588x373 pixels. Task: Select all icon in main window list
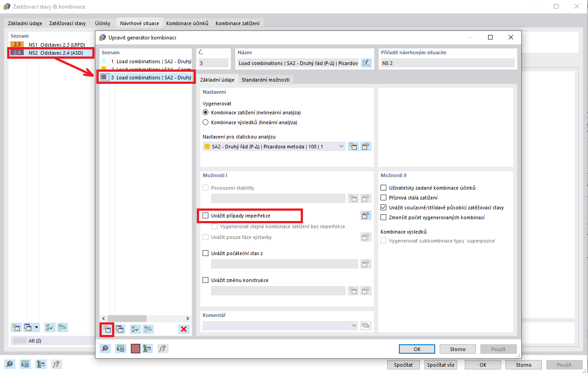click(50, 327)
